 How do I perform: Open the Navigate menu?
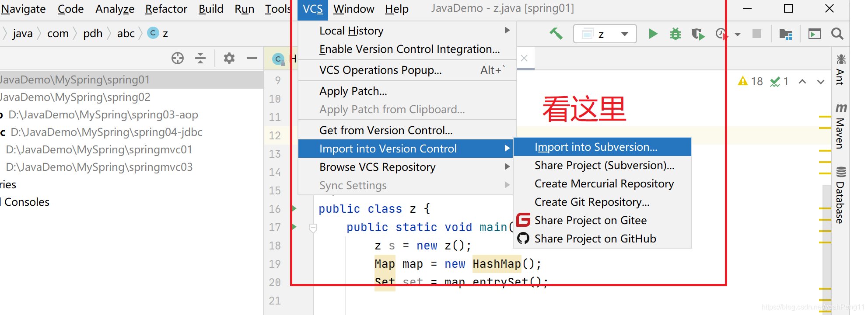point(23,9)
